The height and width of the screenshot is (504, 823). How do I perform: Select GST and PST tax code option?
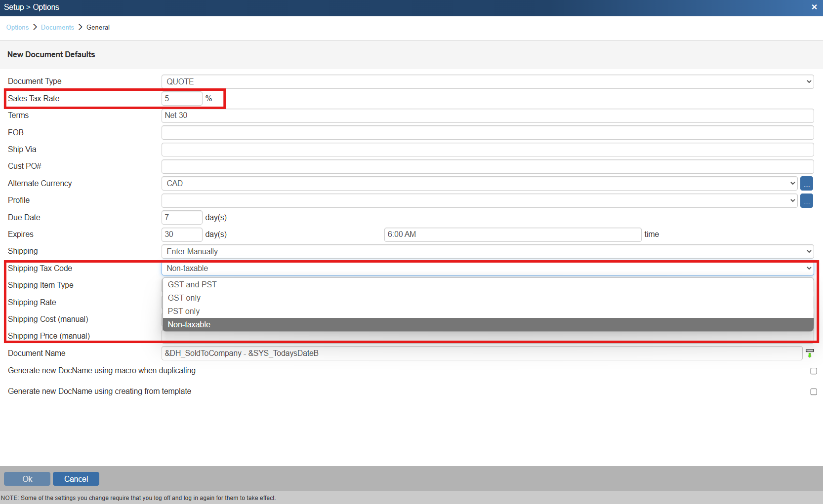click(x=192, y=285)
